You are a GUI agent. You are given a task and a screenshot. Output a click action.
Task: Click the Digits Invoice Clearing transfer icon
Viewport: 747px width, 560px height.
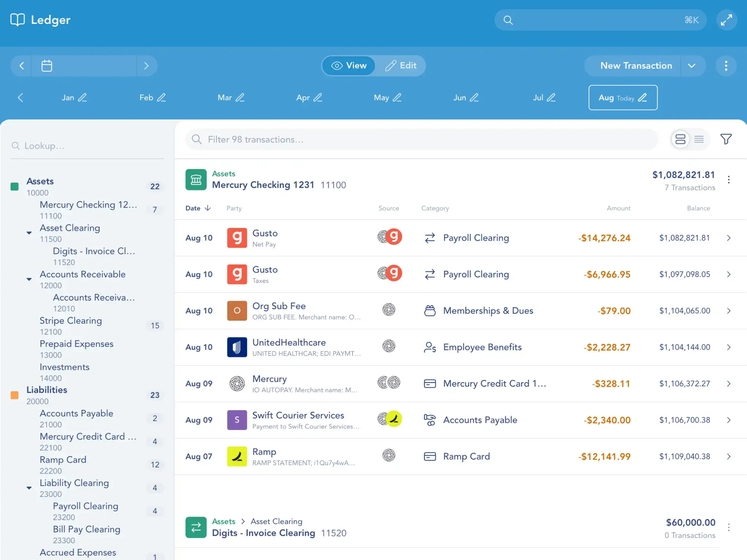click(196, 527)
